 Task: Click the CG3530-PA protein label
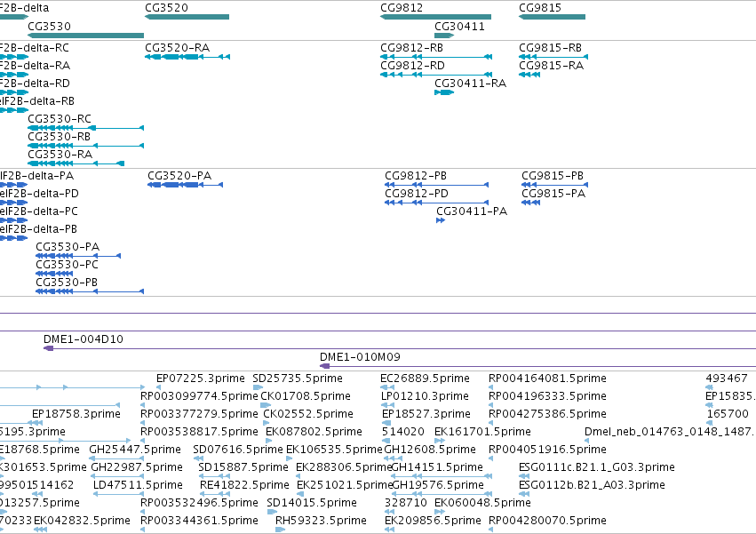[68, 246]
